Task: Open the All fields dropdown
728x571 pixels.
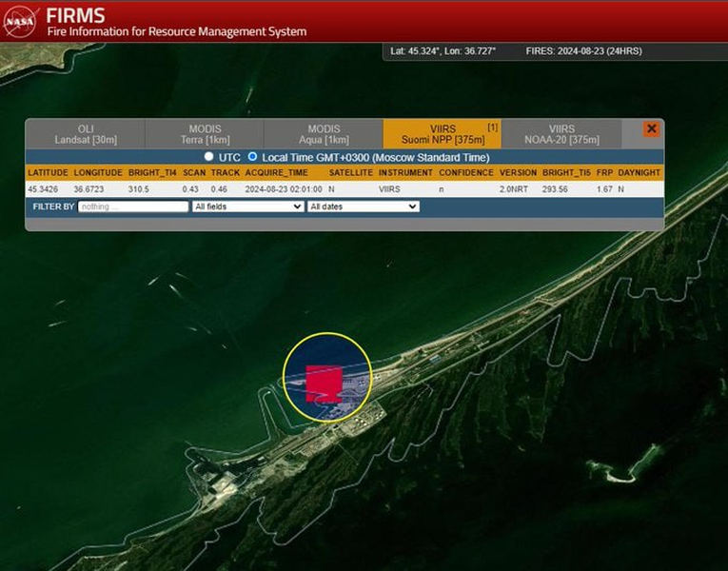Action: pos(247,207)
